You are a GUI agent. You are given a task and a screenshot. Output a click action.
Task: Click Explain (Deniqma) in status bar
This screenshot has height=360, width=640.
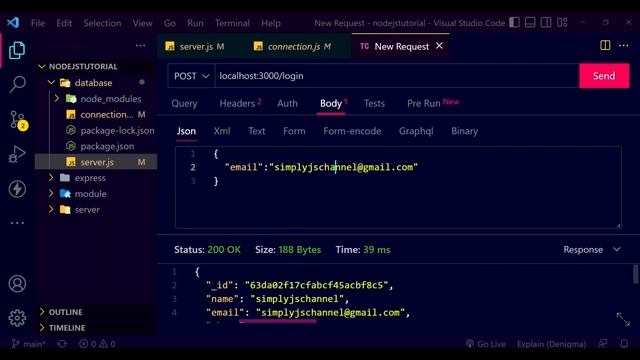[x=551, y=344]
